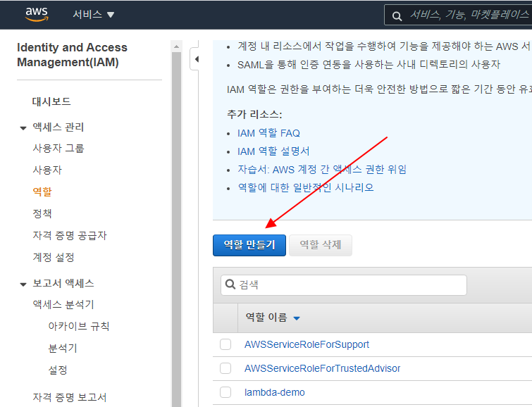Click the magnifier icon in roles search
The height and width of the screenshot is (407, 532).
tap(230, 284)
